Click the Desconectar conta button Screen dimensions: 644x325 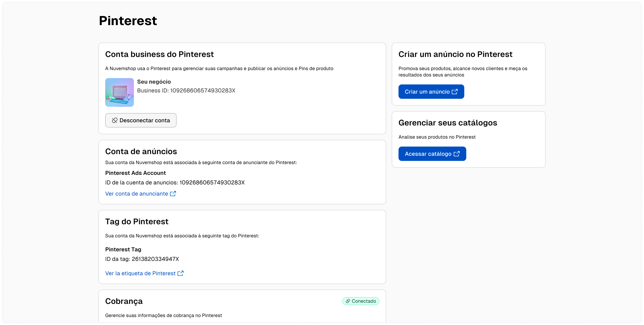coord(141,120)
